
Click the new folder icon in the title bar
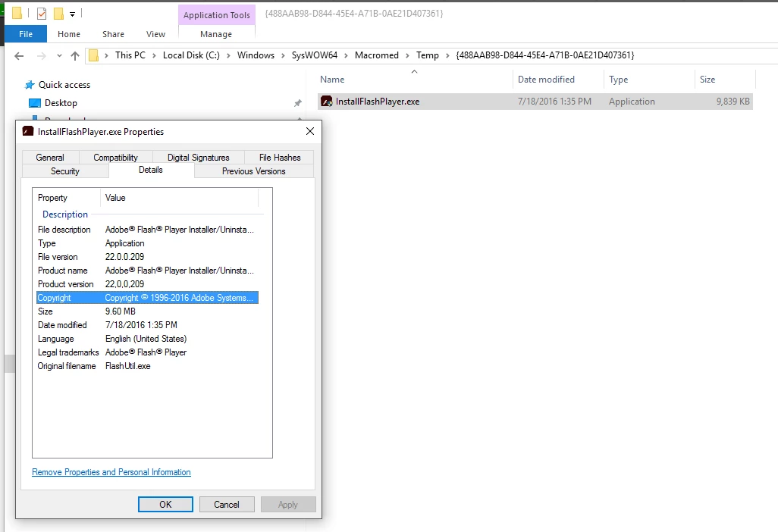point(58,14)
